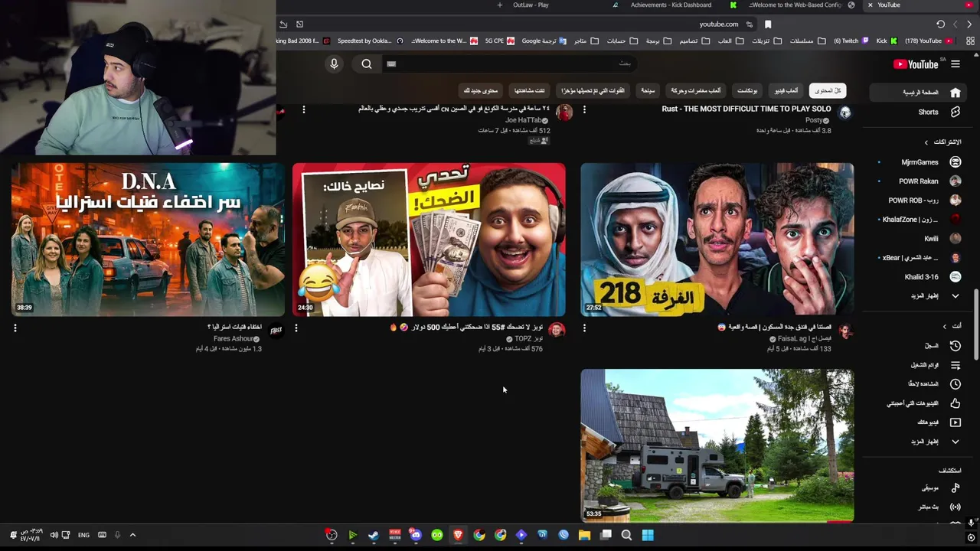Click the search magnifier button
Image resolution: width=980 pixels, height=551 pixels.
point(367,64)
